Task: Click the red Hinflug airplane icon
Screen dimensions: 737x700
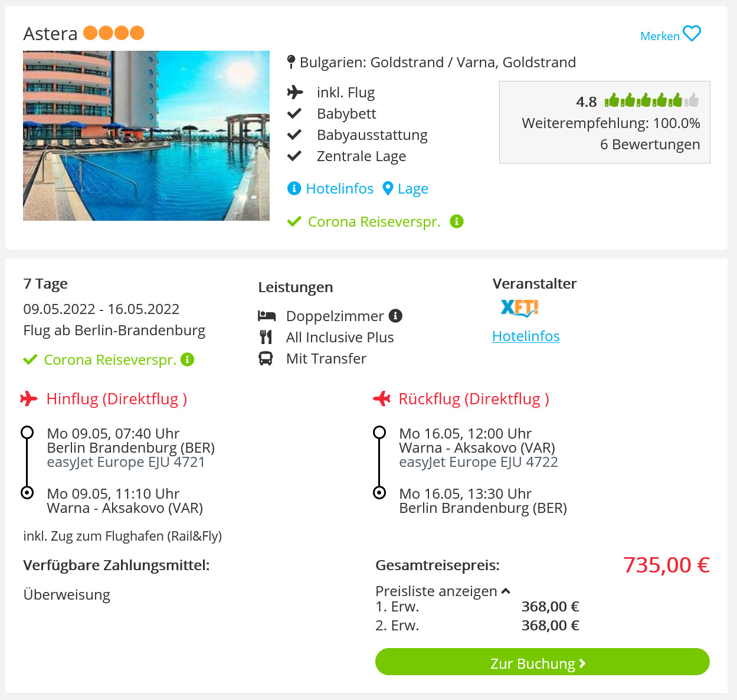Action: pos(28,399)
